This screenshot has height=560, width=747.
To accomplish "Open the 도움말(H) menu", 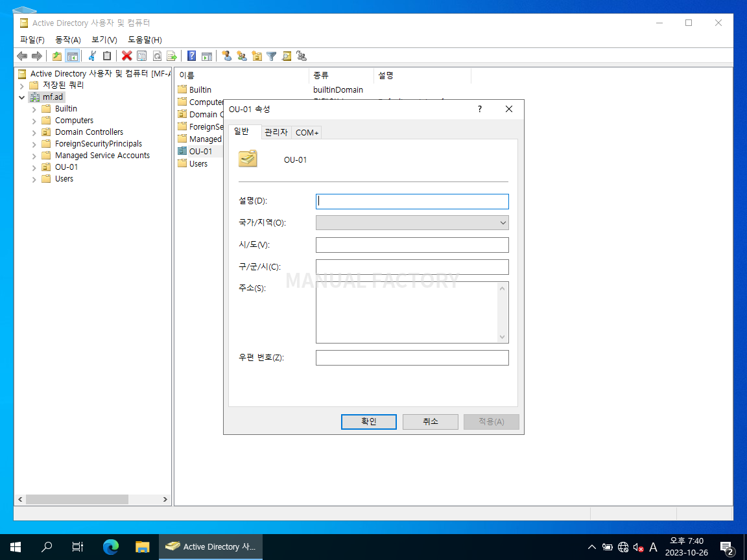I will (x=145, y=40).
